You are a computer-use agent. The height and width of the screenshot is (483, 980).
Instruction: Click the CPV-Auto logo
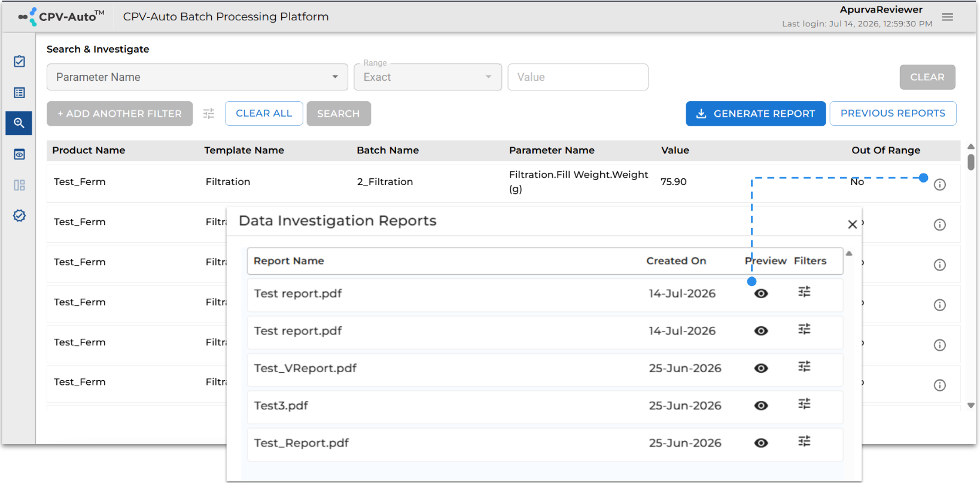tap(62, 17)
